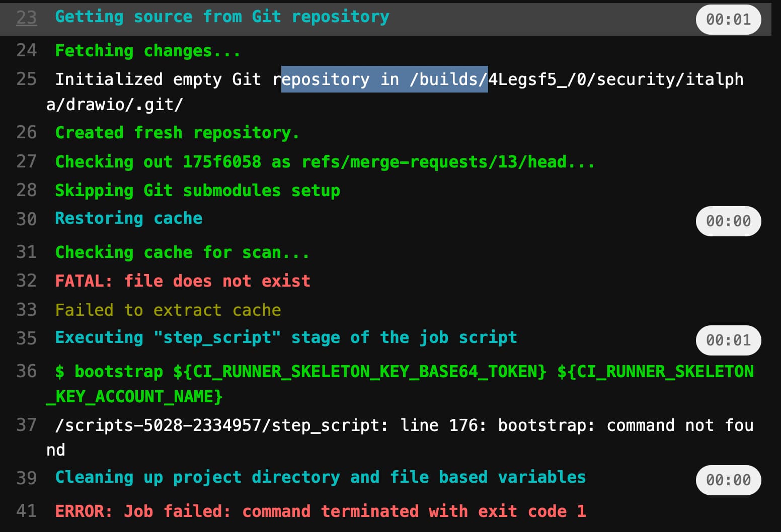Click the 00:01 badge for step_script stage
The width and height of the screenshot is (781, 532).
(728, 340)
